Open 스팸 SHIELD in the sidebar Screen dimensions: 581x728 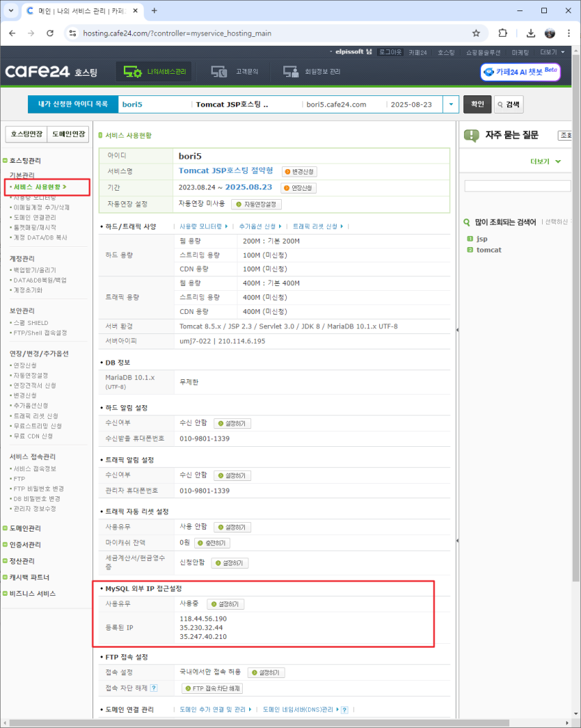pyautogui.click(x=30, y=323)
